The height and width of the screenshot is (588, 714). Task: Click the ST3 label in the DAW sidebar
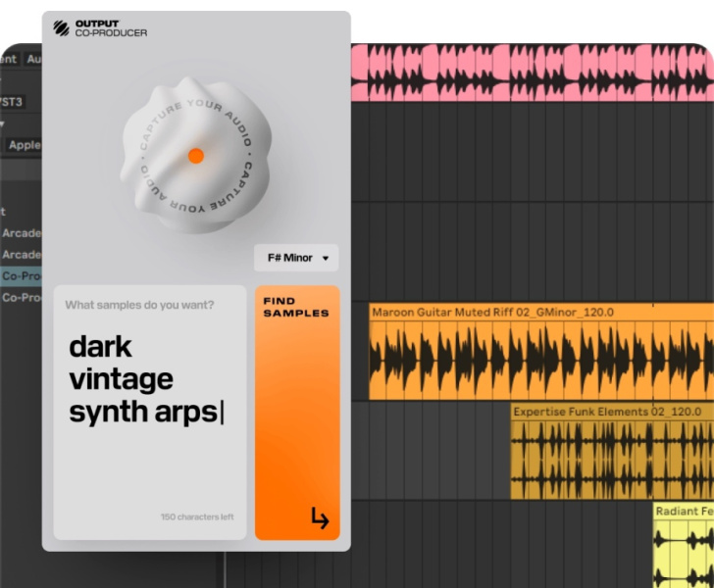pyautogui.click(x=12, y=102)
